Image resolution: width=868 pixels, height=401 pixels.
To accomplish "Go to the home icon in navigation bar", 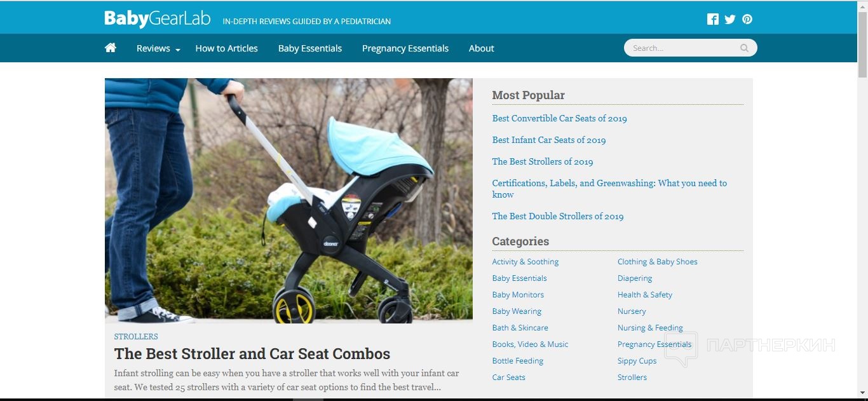I will coord(111,48).
